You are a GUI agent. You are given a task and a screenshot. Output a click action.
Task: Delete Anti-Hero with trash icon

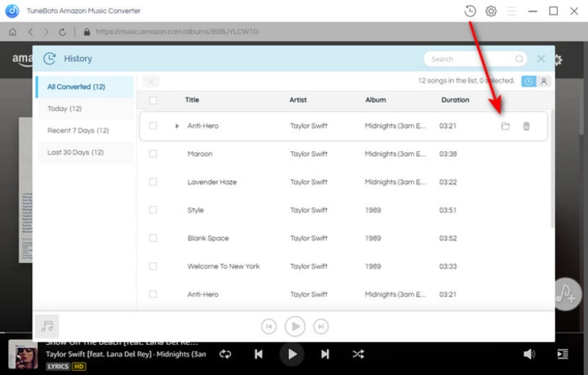[x=526, y=126]
